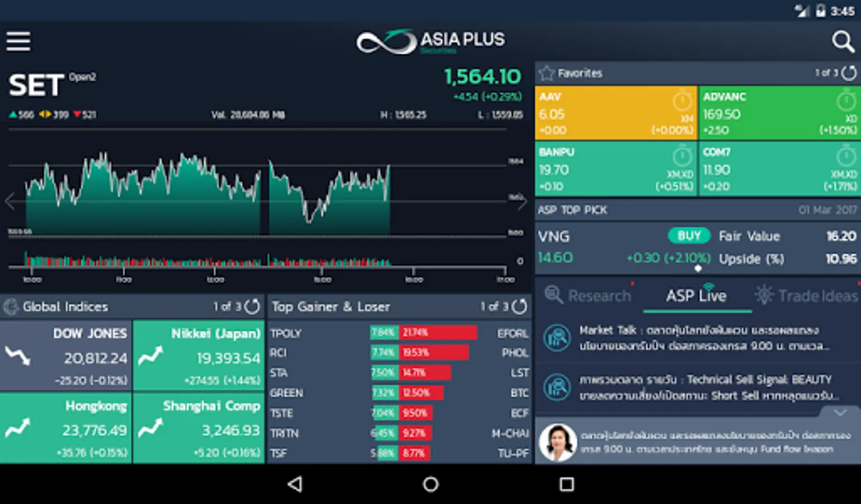The image size is (861, 504).
Task: Tap the SET volume bar chart
Action: coord(258,259)
